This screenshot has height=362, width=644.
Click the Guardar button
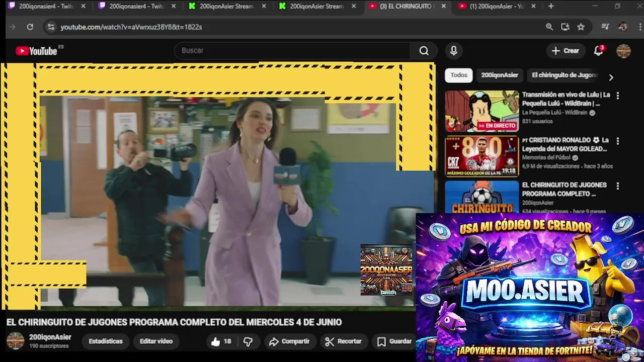click(x=394, y=341)
